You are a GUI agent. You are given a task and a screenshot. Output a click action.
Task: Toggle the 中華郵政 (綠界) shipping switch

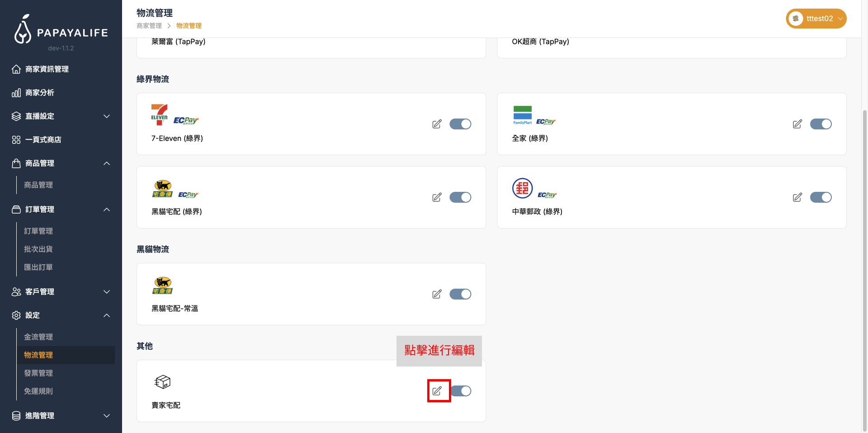click(x=821, y=197)
